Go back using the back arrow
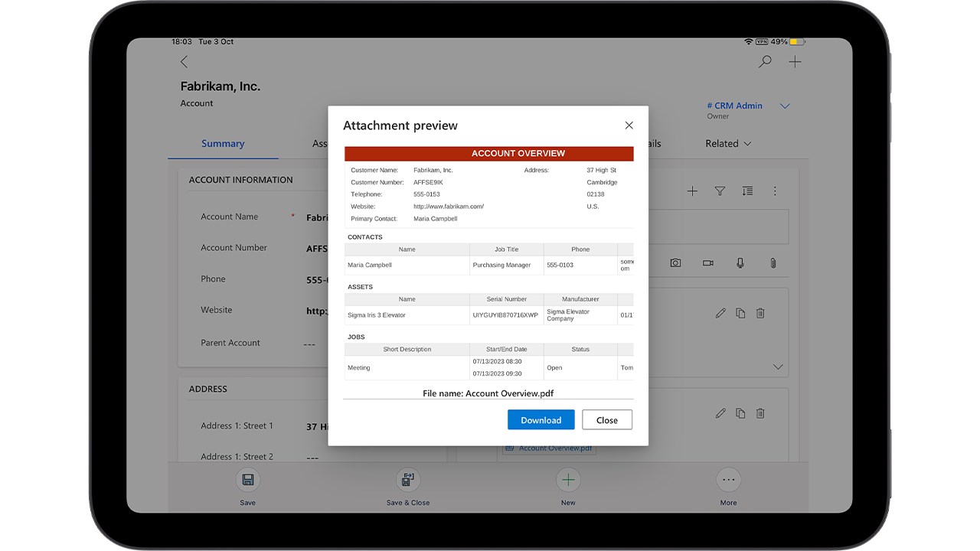This screenshot has width=980, height=551. click(x=184, y=62)
